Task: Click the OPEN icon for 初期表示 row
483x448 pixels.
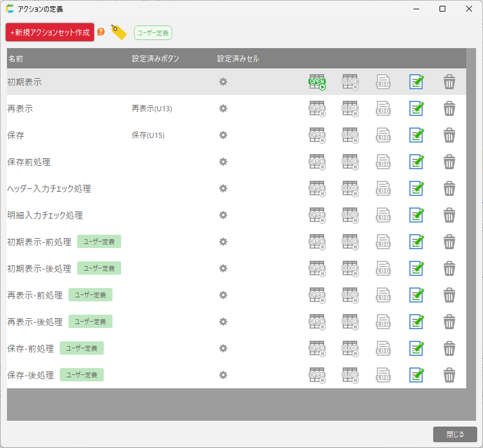Action: click(317, 82)
